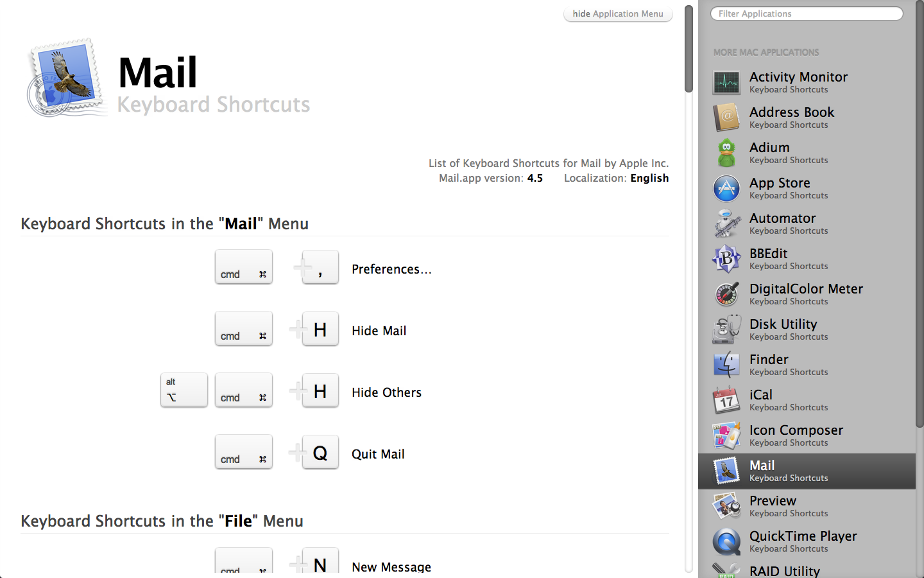Select the BBEdit icon
Screen dimensions: 924x578
pyautogui.click(x=726, y=259)
